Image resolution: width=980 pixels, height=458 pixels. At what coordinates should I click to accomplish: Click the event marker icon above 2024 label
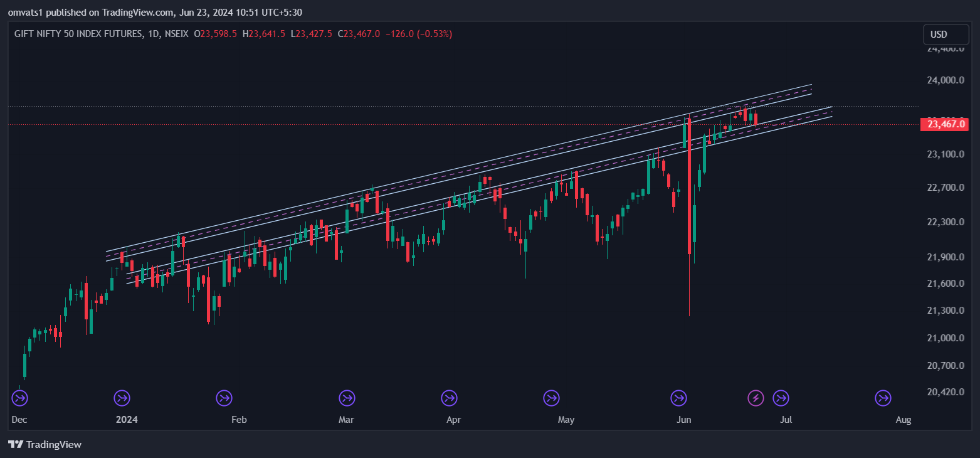click(122, 398)
